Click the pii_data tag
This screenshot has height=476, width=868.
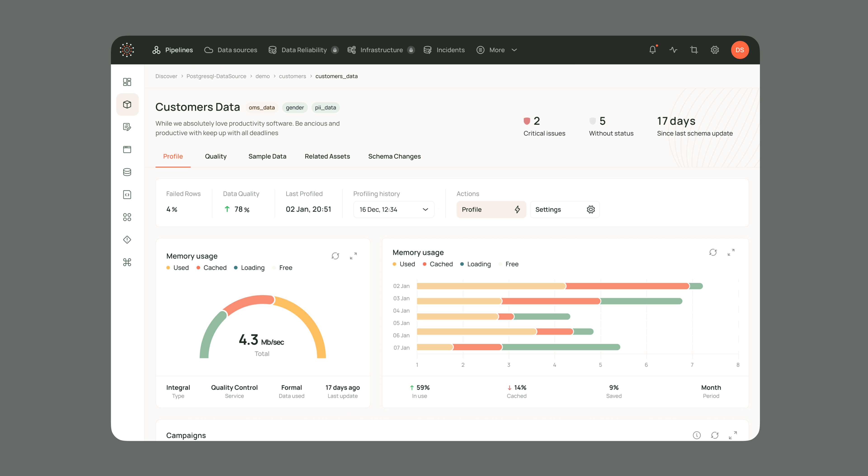pos(325,107)
